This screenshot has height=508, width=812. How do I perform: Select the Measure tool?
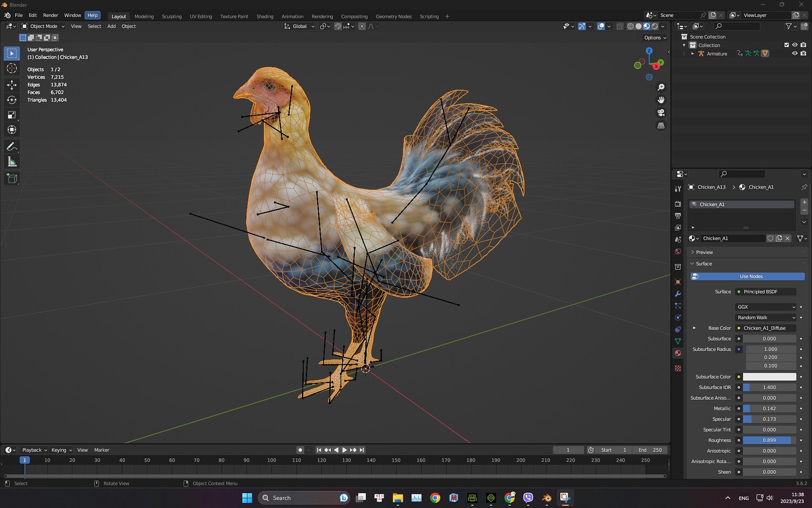12,162
